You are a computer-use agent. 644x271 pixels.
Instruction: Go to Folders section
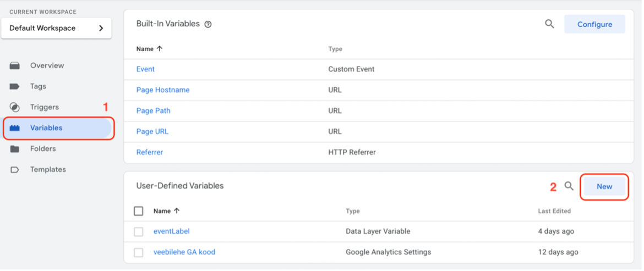coord(43,149)
